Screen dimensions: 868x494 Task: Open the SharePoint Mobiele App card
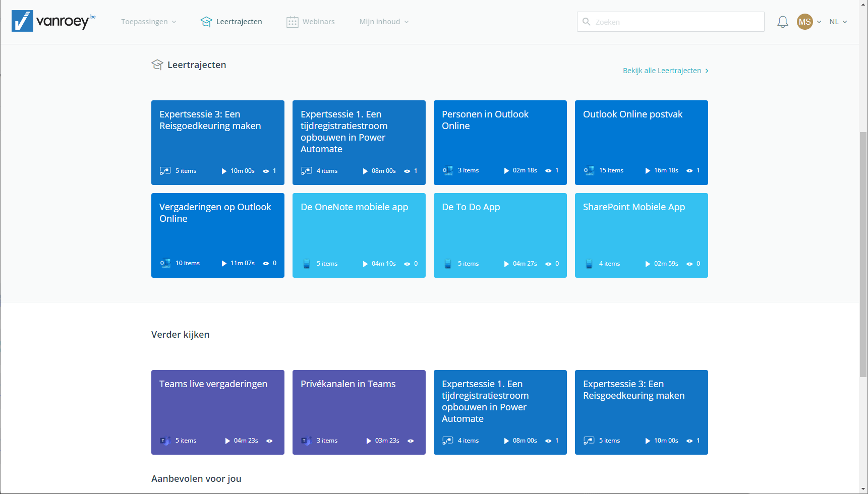tap(642, 235)
